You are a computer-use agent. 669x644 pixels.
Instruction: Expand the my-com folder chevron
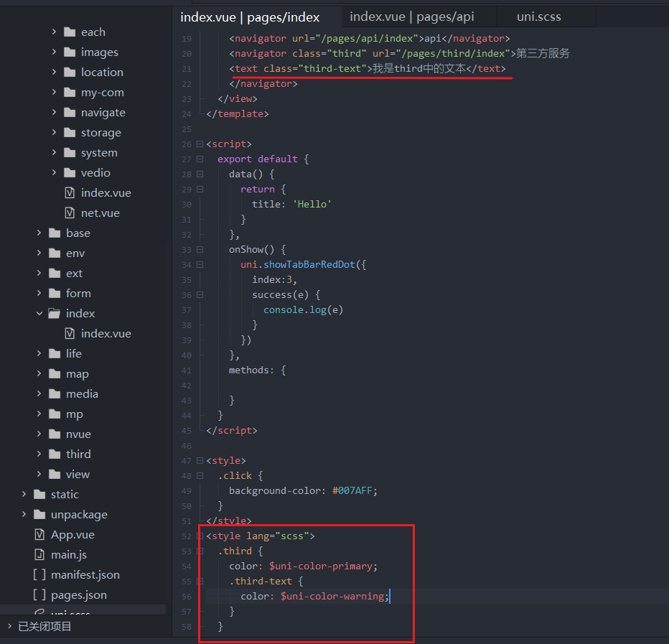[54, 92]
